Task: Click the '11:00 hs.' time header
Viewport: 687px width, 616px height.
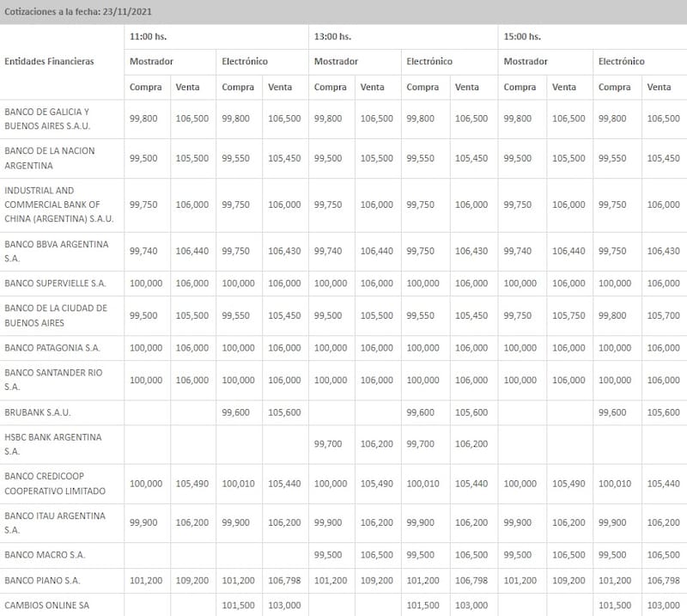Action: pos(149,37)
